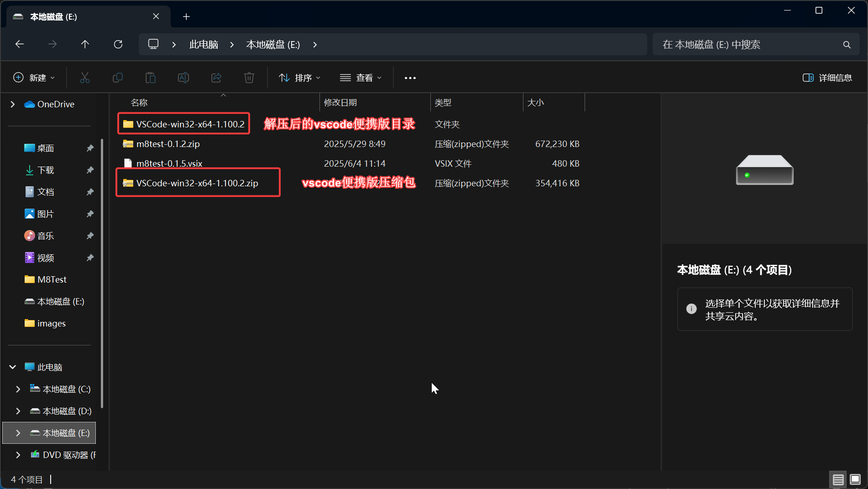This screenshot has height=489, width=868.
Task: Click the Delete trash can icon
Action: pos(249,78)
